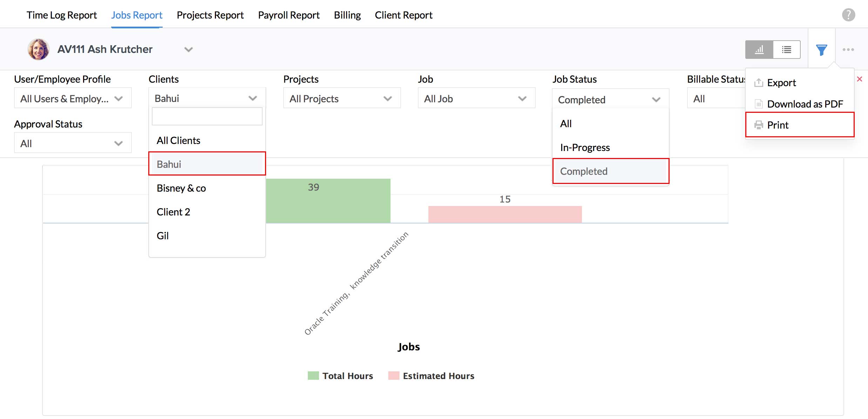Open the three-dots more options menu
Image resolution: width=868 pixels, height=419 pixels.
click(x=848, y=50)
